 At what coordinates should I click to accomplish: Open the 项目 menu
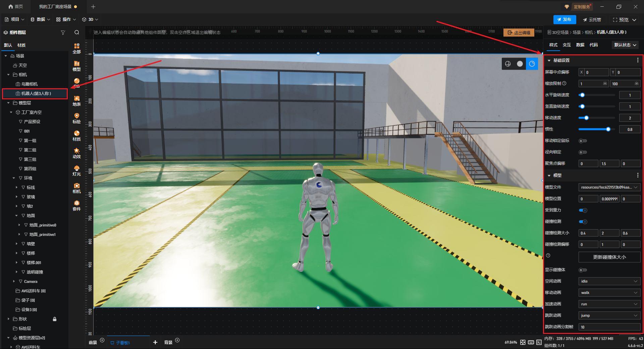point(15,19)
